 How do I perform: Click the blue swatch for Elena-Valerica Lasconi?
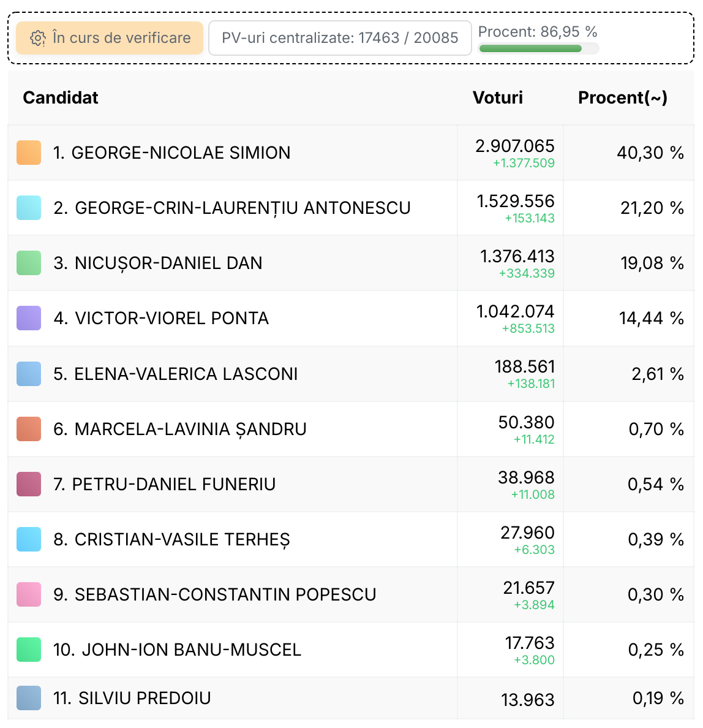point(29,374)
